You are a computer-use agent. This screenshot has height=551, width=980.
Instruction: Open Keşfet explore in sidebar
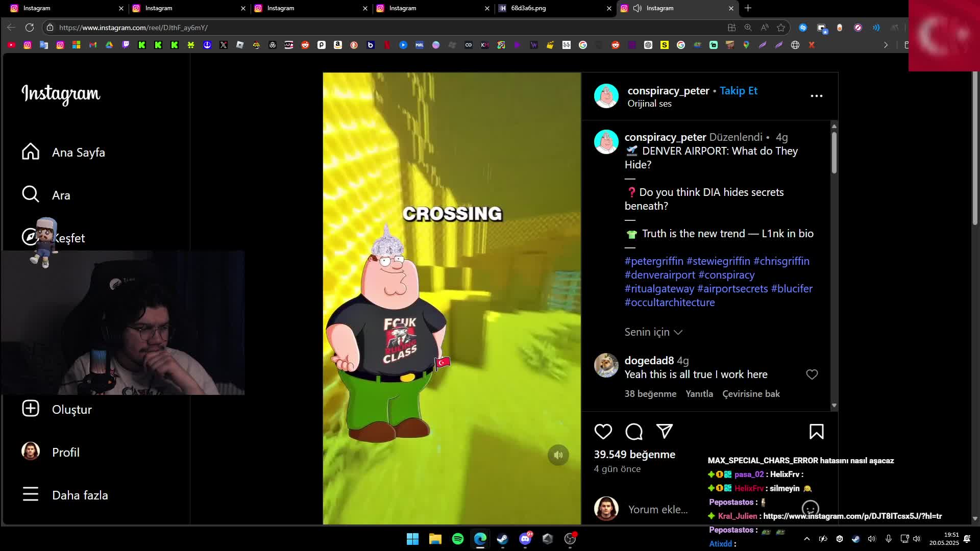click(53, 238)
